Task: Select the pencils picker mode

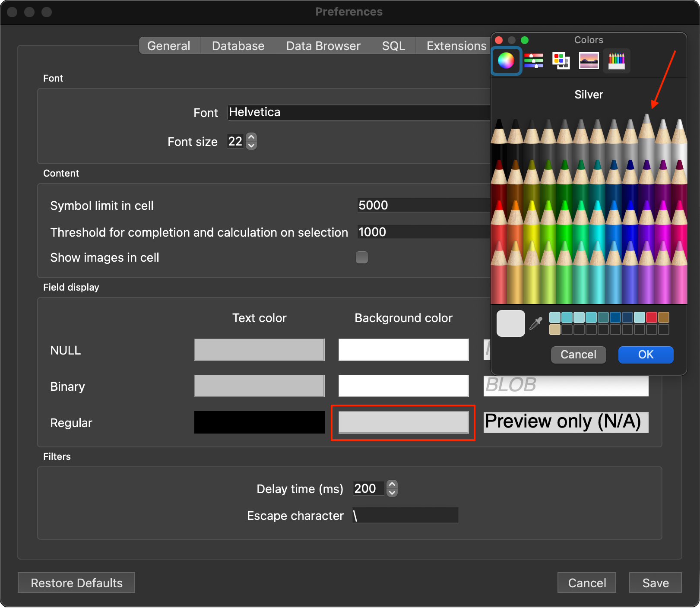Action: pos(616,60)
